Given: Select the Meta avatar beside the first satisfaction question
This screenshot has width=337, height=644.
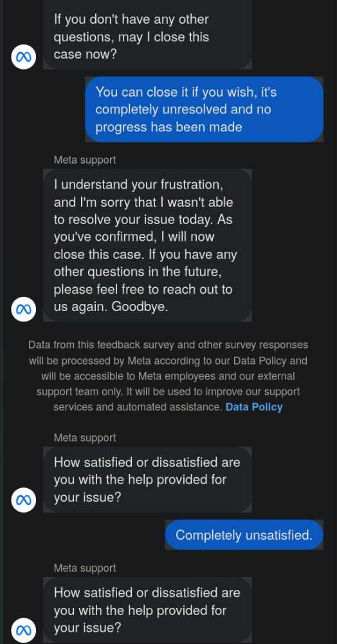Looking at the screenshot, I should click(23, 500).
